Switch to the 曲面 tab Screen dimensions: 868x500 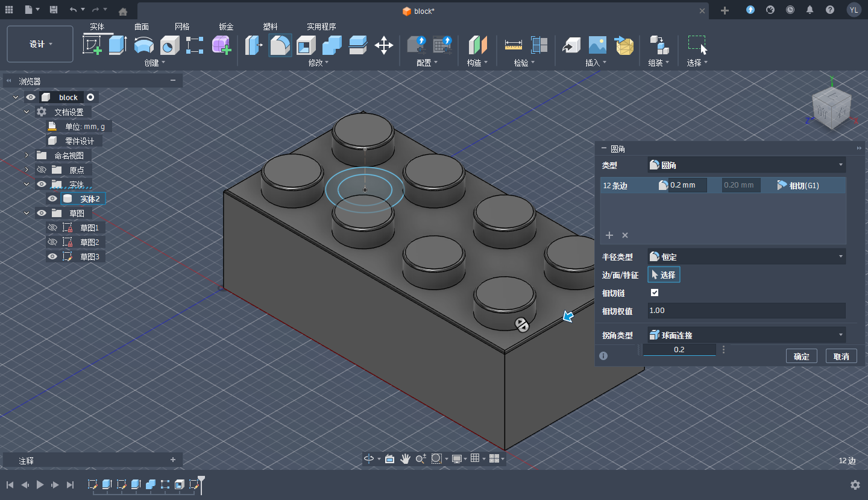click(x=141, y=27)
